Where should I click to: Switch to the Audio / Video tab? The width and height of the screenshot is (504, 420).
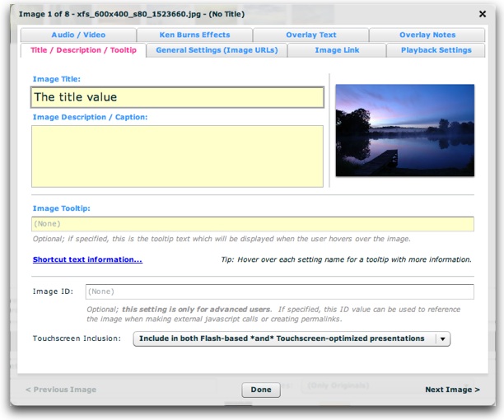click(x=79, y=35)
